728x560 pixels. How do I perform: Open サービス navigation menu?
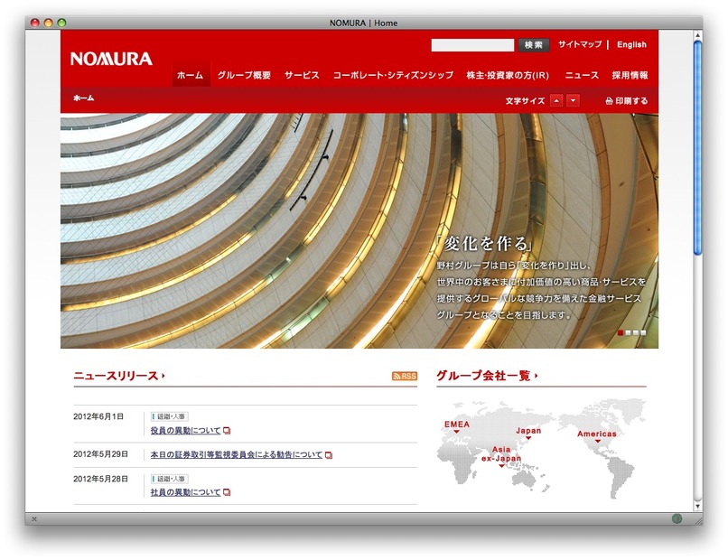pyautogui.click(x=302, y=75)
